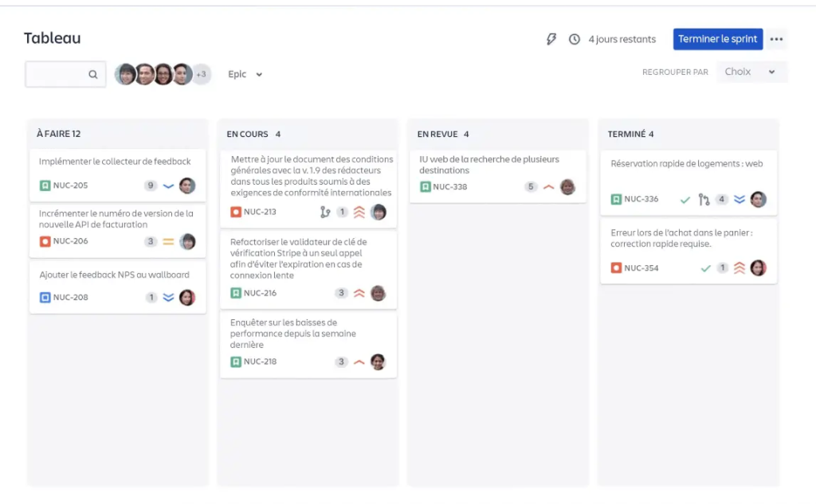816x504 pixels.
Task: Toggle the first avatar assignee filter
Action: tap(125, 74)
